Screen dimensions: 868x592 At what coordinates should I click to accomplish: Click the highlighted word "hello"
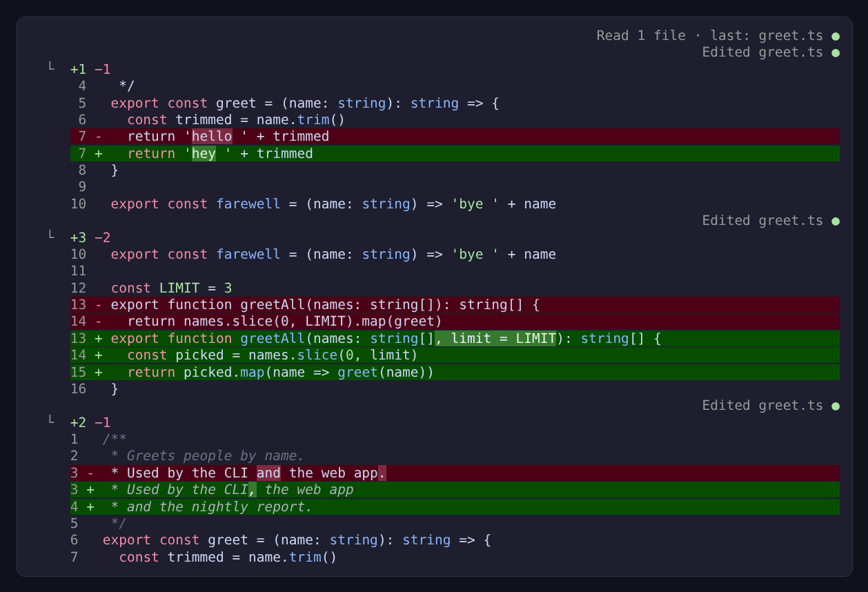pos(212,137)
